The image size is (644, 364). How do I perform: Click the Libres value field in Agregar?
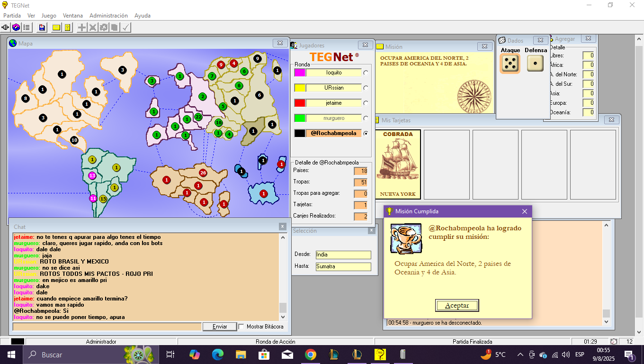[x=588, y=55]
